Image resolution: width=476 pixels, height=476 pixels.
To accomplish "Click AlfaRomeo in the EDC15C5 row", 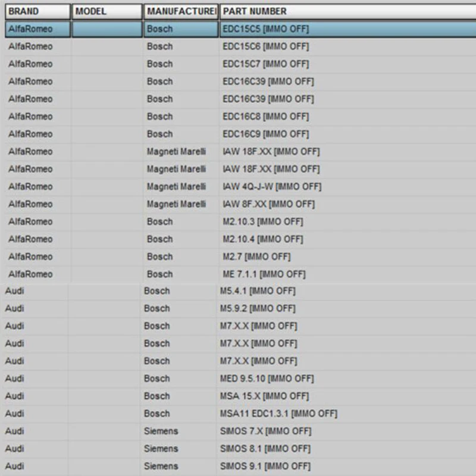I will (30, 29).
